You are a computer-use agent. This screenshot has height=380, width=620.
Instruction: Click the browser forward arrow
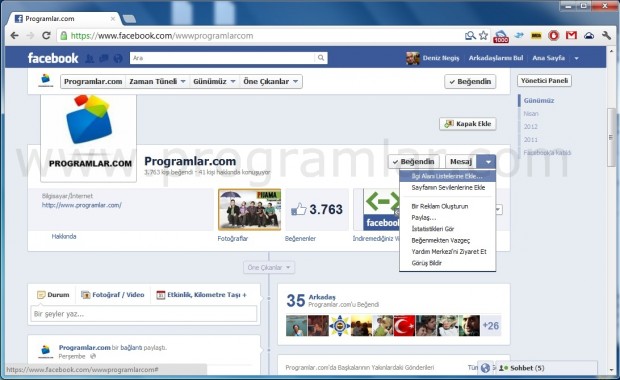30,36
